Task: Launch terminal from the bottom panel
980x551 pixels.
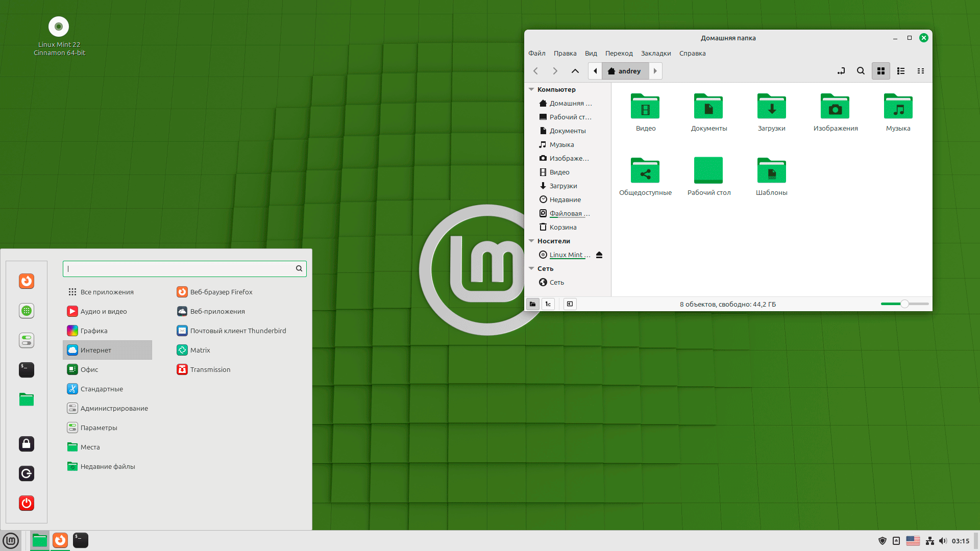Action: coord(81,540)
